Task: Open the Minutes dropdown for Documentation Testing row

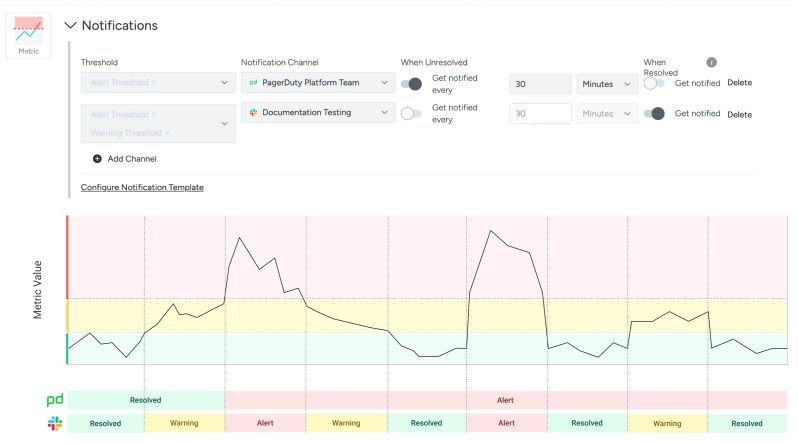Action: click(607, 114)
